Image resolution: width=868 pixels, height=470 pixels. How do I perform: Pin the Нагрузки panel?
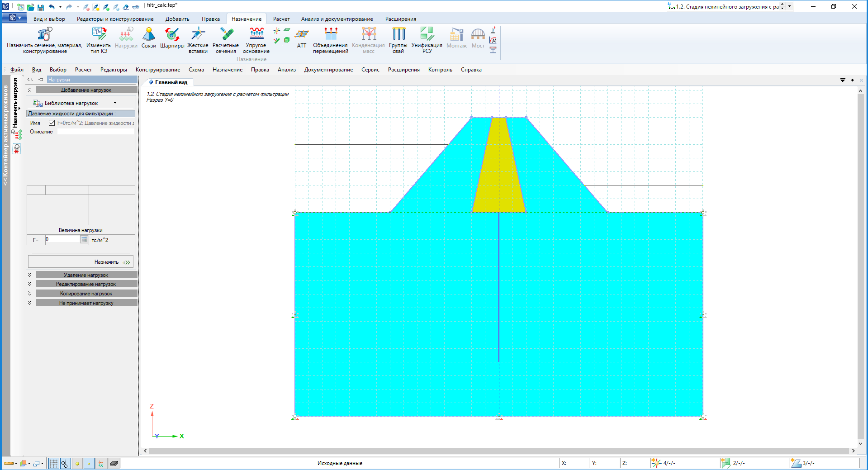tap(41, 80)
